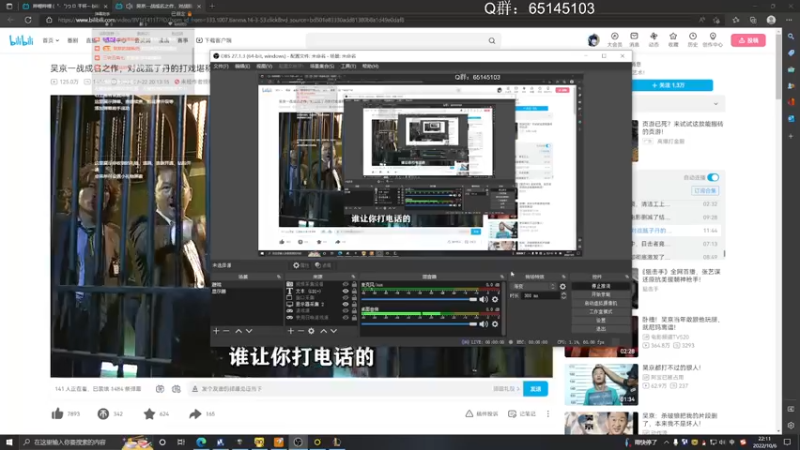Toggle visibility eye of the last source row

pyautogui.click(x=345, y=317)
